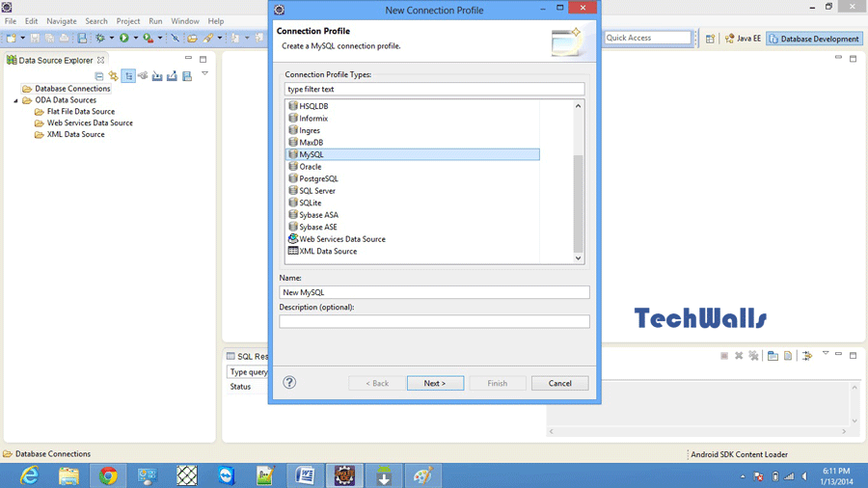Click the Quick Access search box
868x488 pixels.
point(648,38)
